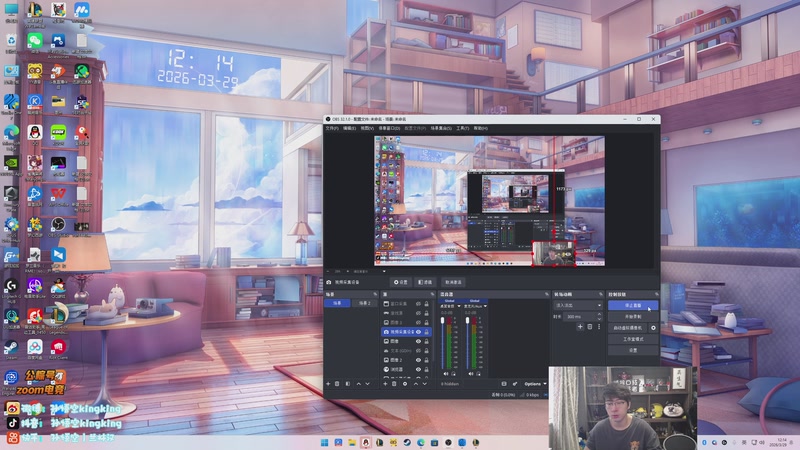Open the WeChat desktop icon
Screen dimensions: 800x450
(x=35, y=41)
